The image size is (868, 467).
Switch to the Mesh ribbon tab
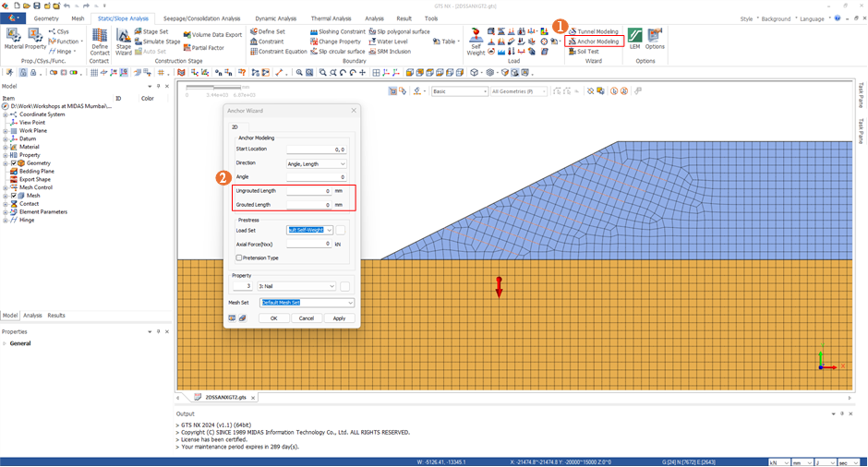(x=78, y=18)
